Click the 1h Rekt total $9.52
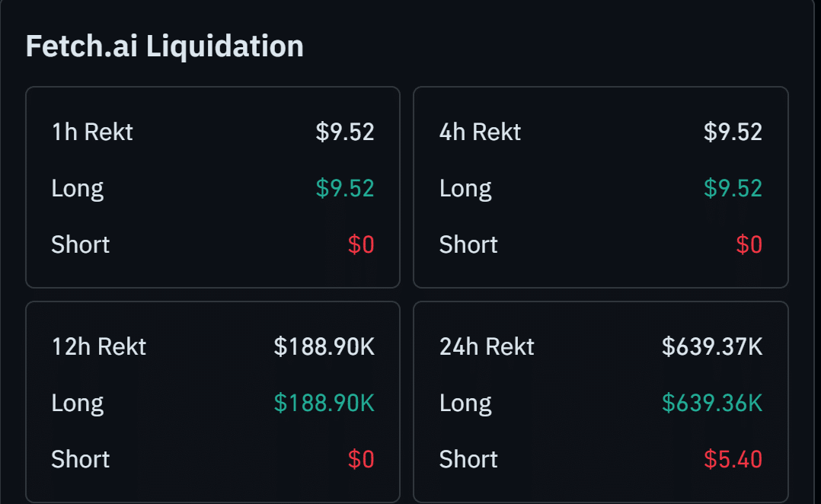The width and height of the screenshot is (821, 504). [x=345, y=132]
